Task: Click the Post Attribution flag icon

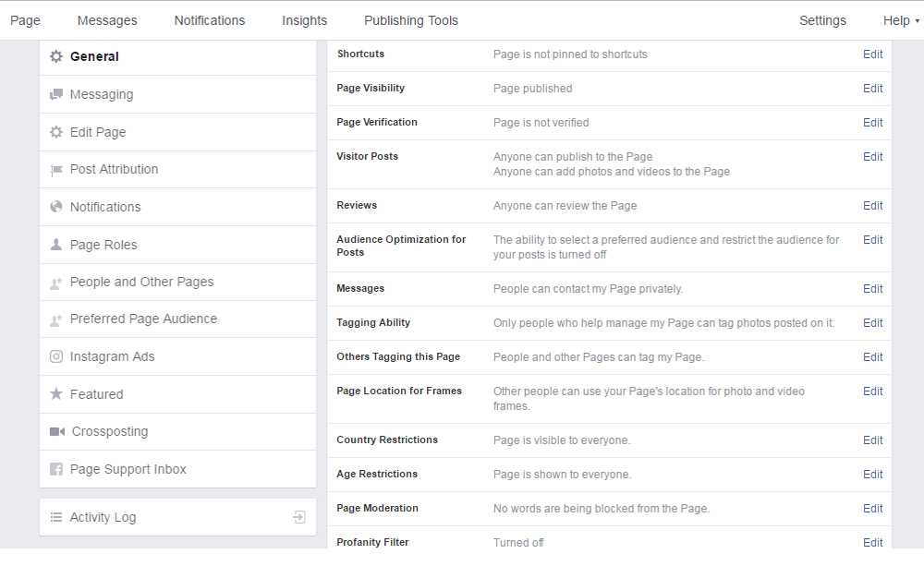Action: pyautogui.click(x=56, y=170)
